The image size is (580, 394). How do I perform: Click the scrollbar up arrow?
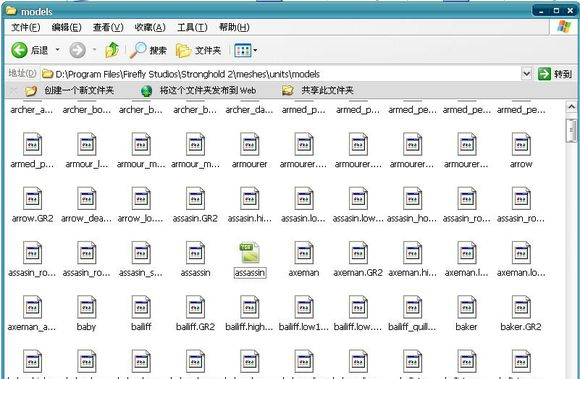tap(571, 107)
